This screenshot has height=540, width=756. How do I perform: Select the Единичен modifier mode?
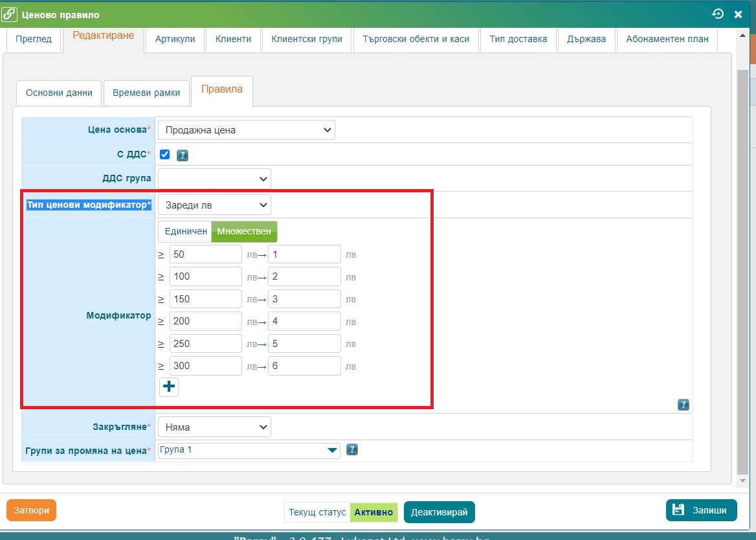point(185,231)
